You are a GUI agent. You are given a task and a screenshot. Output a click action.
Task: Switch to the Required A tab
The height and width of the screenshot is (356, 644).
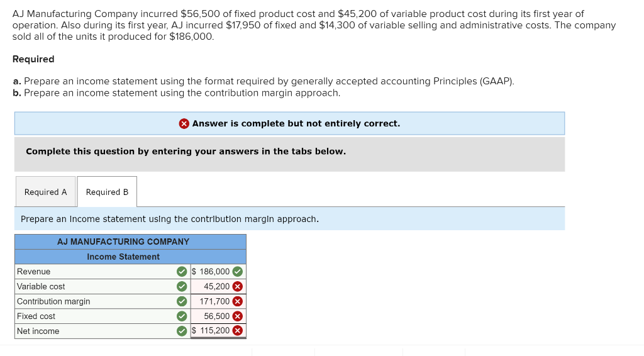click(45, 192)
